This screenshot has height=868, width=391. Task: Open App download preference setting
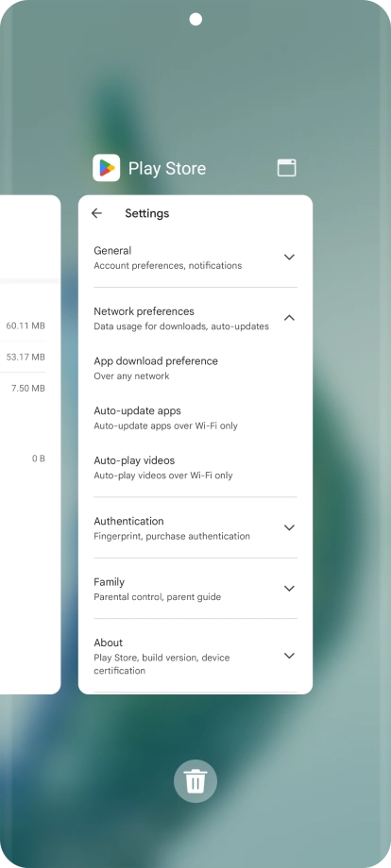(195, 368)
